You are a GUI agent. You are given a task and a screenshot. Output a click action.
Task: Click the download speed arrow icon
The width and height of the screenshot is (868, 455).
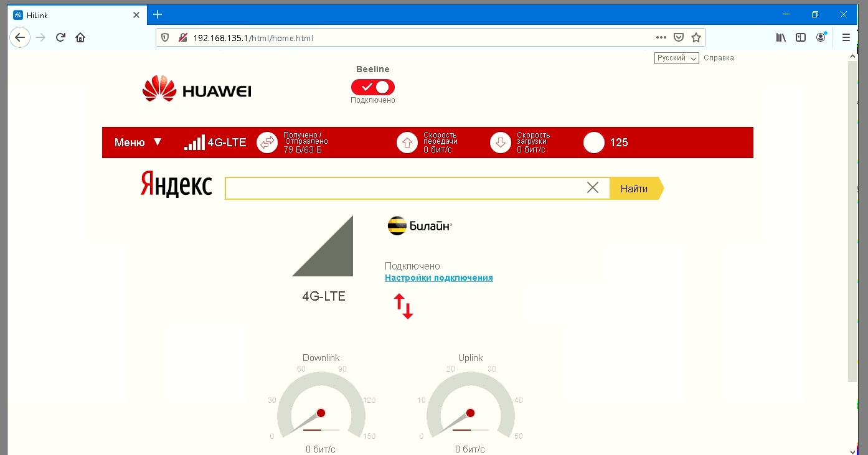click(501, 143)
